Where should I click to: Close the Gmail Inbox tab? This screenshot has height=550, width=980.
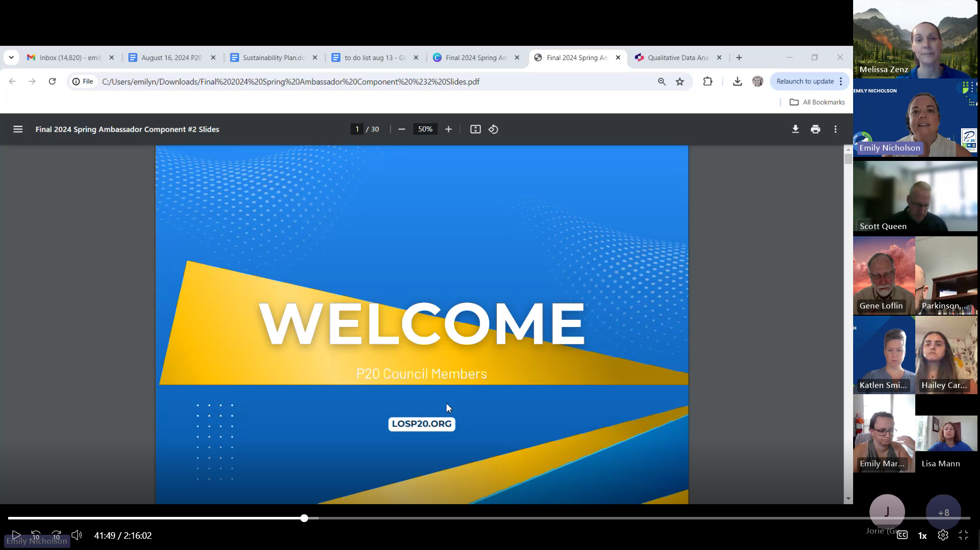(x=112, y=58)
